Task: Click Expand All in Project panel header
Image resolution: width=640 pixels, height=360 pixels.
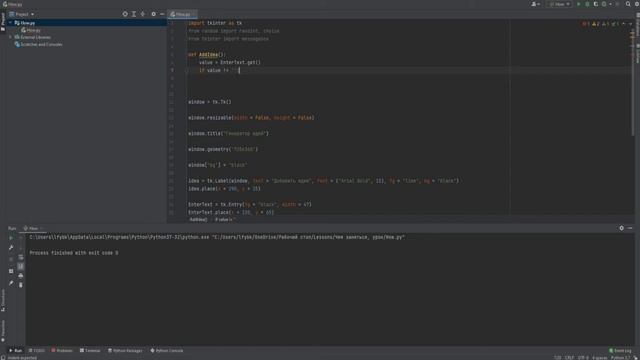Action: (134, 14)
